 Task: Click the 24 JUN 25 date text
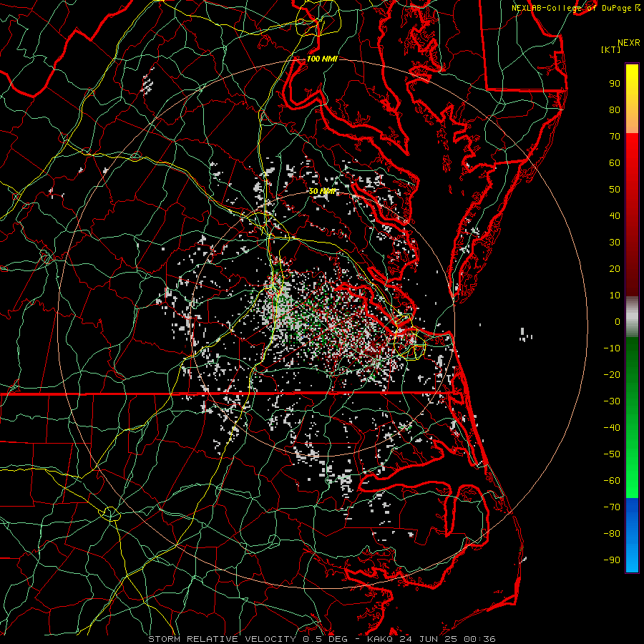(429, 639)
